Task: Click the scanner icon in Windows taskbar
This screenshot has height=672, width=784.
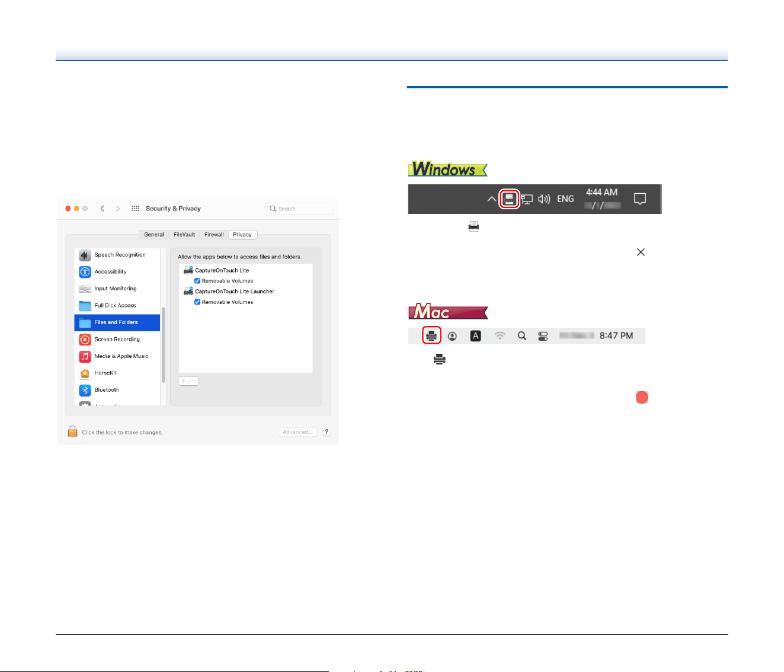Action: click(x=509, y=199)
